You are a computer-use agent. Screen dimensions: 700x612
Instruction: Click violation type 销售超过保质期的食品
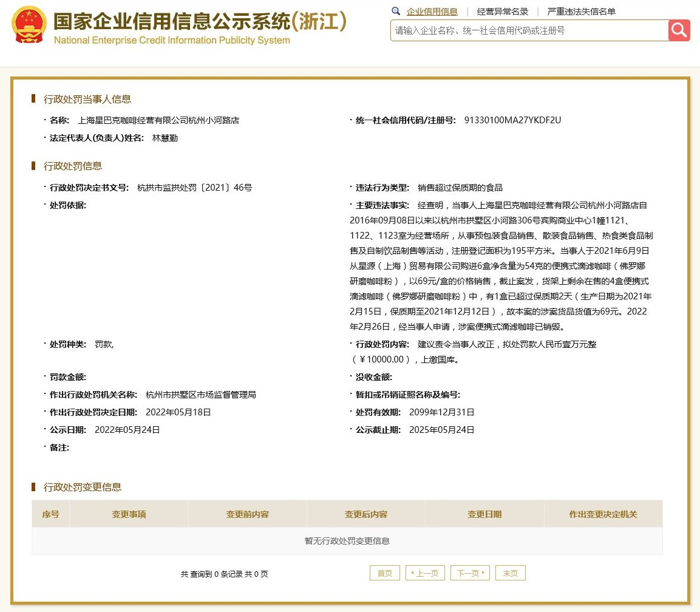coord(460,188)
